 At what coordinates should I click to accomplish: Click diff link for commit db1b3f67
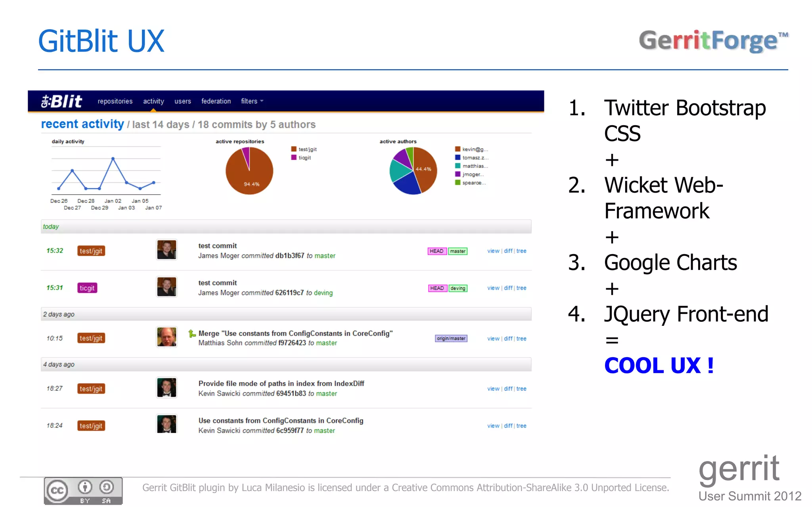coord(508,251)
